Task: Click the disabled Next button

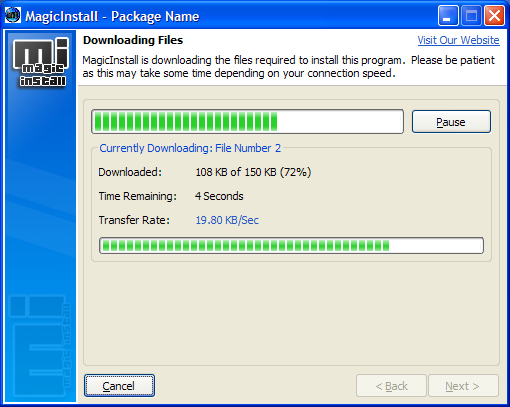Action: coord(463,386)
